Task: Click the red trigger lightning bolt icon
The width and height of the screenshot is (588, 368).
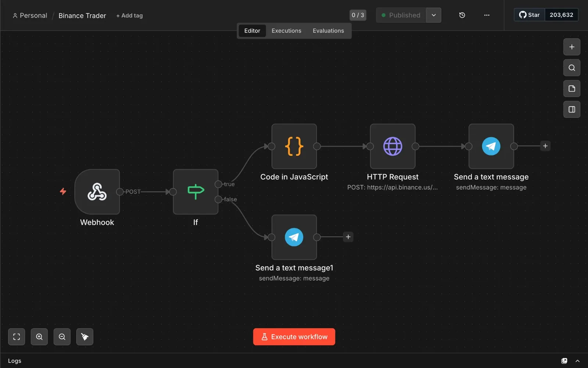Action: (63, 191)
